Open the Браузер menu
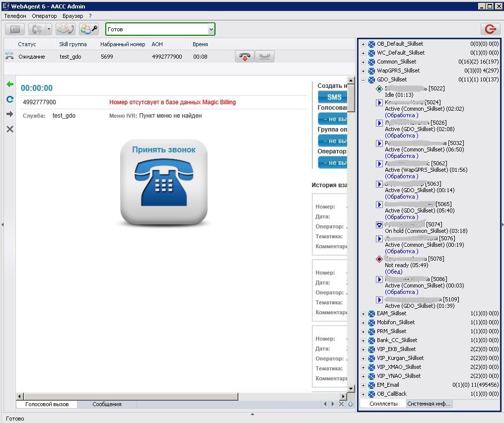This screenshot has width=504, height=423. pos(72,16)
